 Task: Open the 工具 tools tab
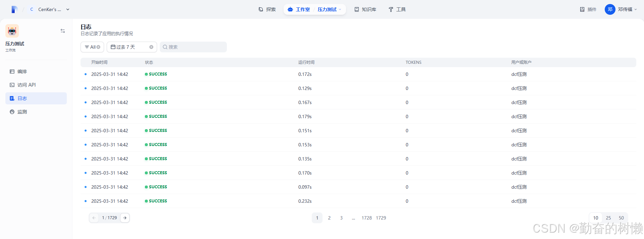(x=397, y=9)
